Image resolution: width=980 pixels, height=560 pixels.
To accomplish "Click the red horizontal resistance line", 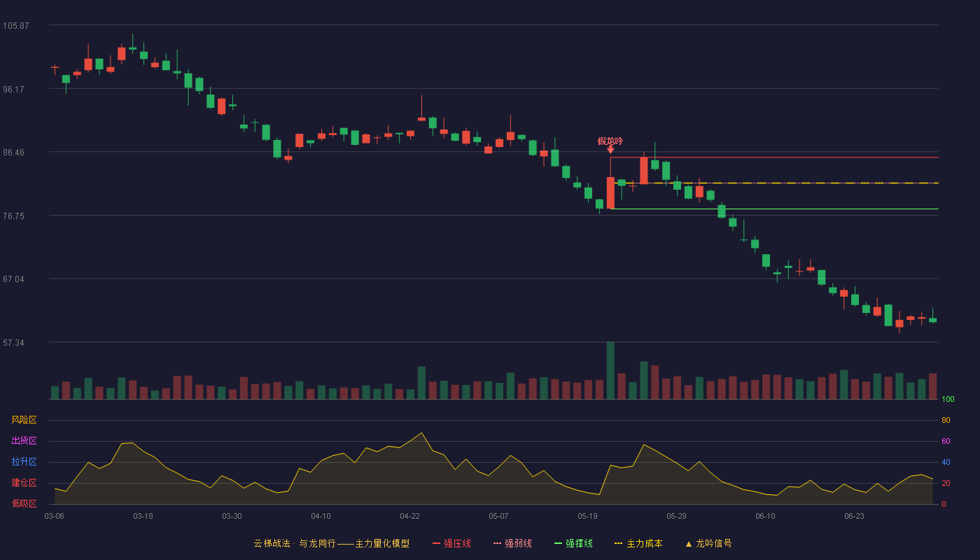I will click(774, 157).
